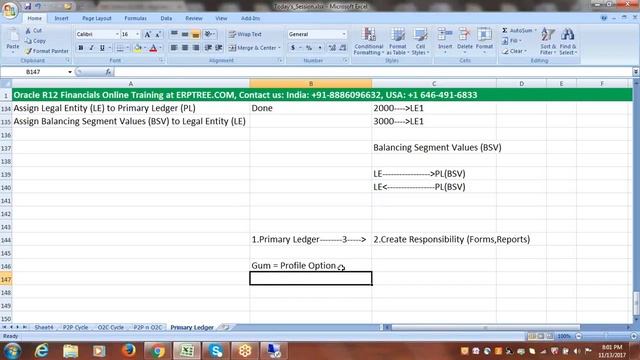Open the Data tab
Image resolution: width=640 pixels, height=360 pixels.
(x=166, y=18)
